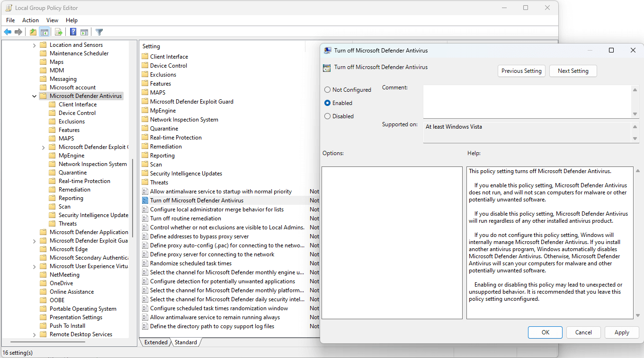Click the folder icon next to Quarantine in list
This screenshot has height=358, width=644.
click(145, 129)
